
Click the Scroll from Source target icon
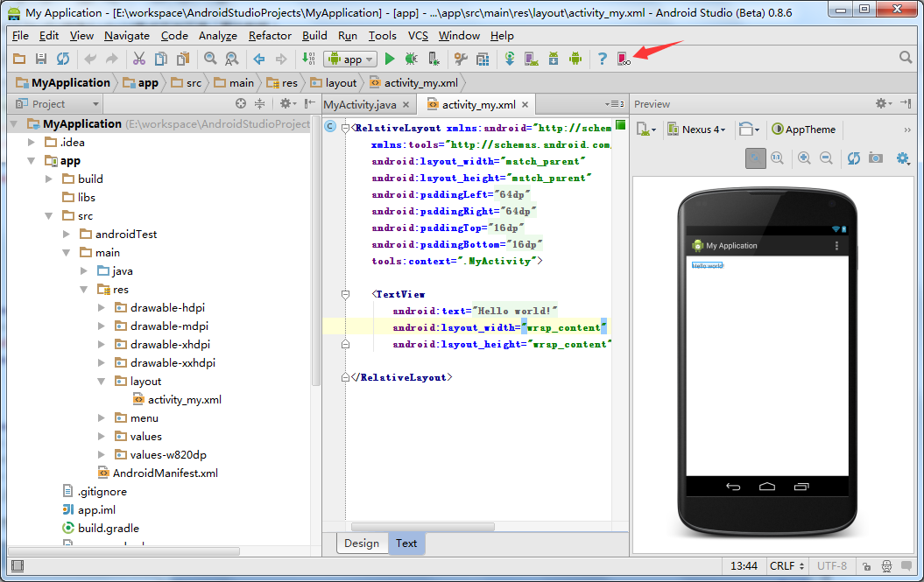[x=241, y=103]
